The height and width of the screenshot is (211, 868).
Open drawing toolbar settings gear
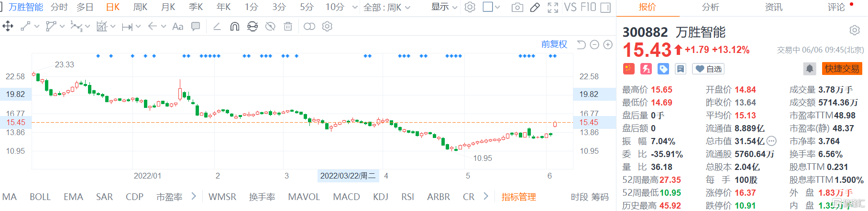coord(327,26)
